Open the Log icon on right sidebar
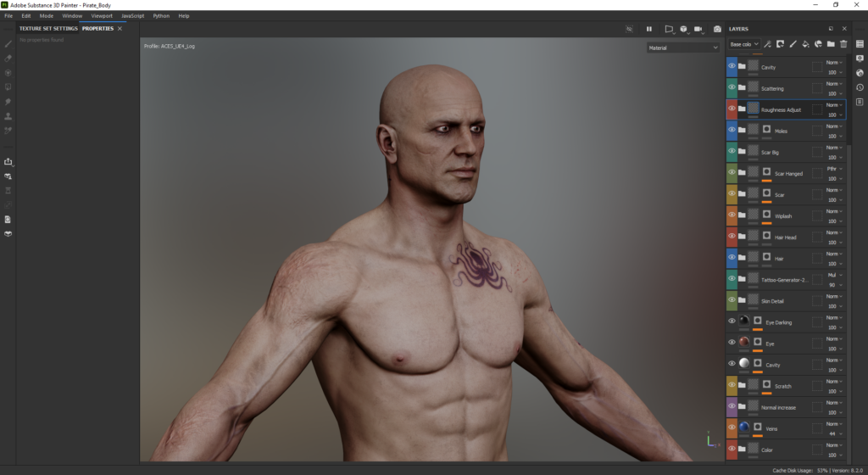The width and height of the screenshot is (868, 475). pos(860,102)
